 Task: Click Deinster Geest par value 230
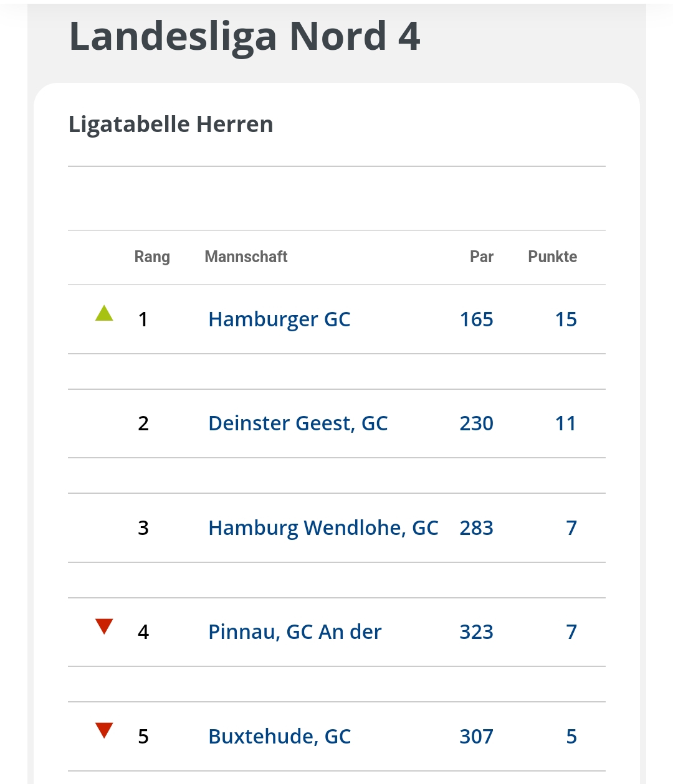(476, 423)
